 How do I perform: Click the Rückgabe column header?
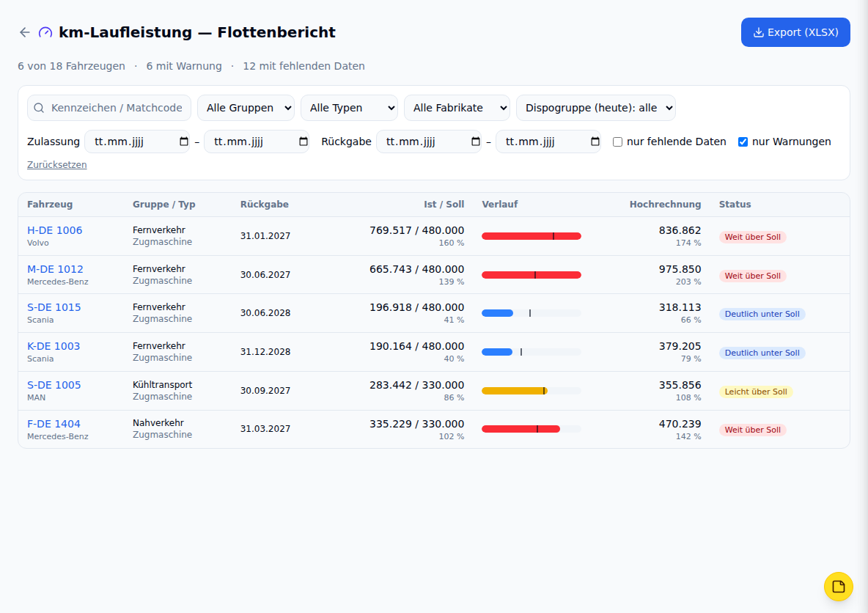[264, 205]
